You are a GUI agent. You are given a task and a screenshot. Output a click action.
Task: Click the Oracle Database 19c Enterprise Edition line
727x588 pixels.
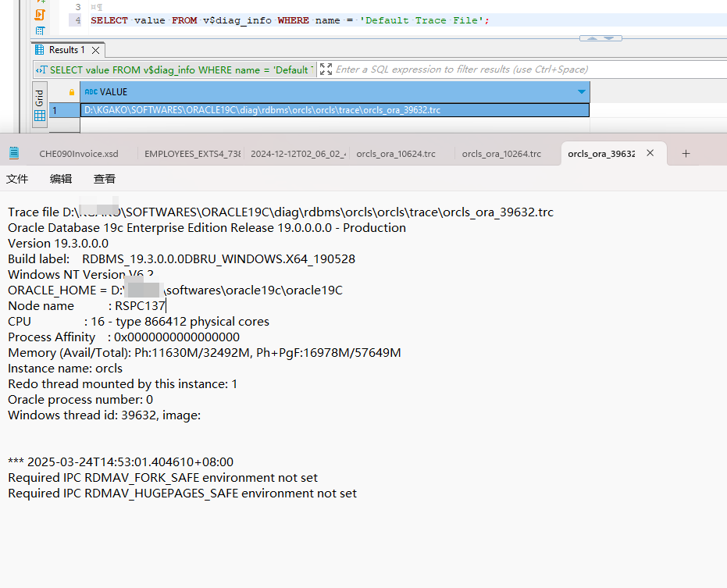[207, 228]
